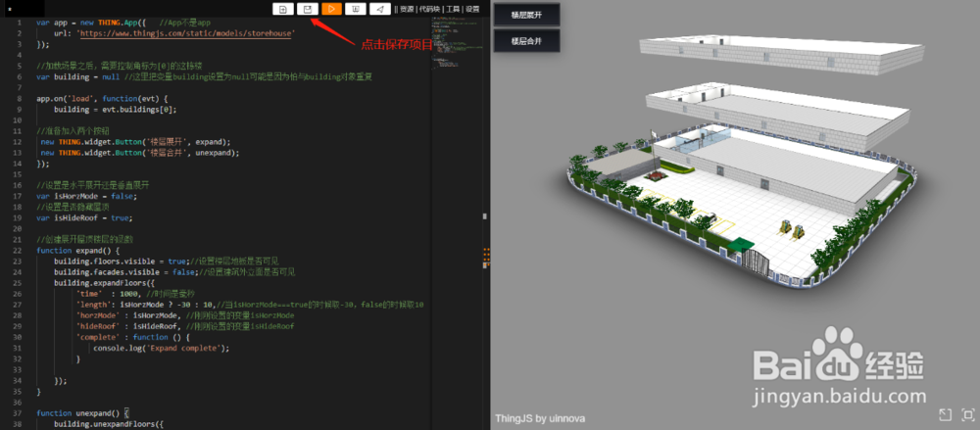The image size is (980, 430).
Task: Click the 'var isHideRoof = true;' line
Action: pyautogui.click(x=83, y=218)
